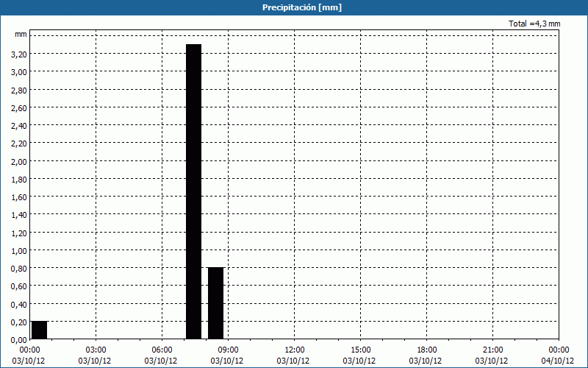
Task: Click the 03:00 time axis label
Action: point(96,350)
